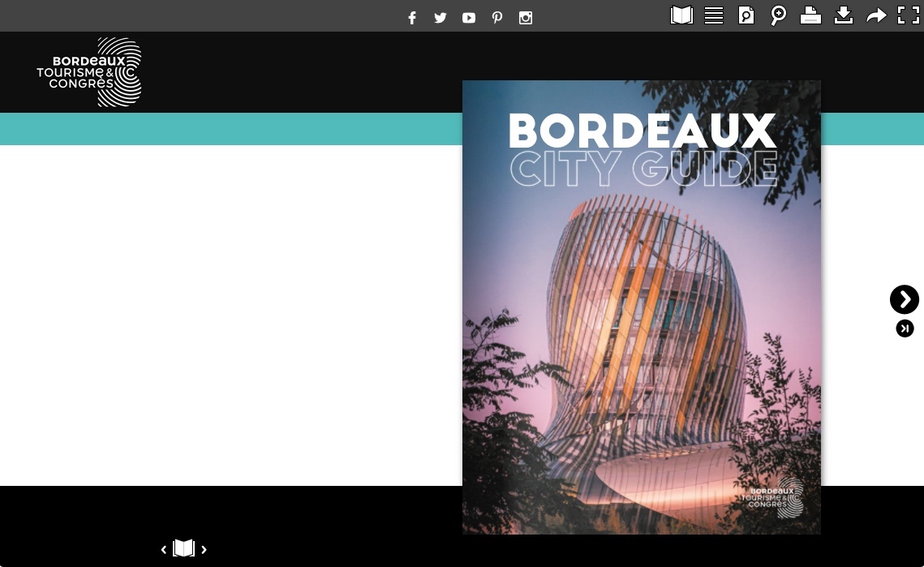Share the publication with the arrow icon
The image size is (924, 567).
coord(876,15)
